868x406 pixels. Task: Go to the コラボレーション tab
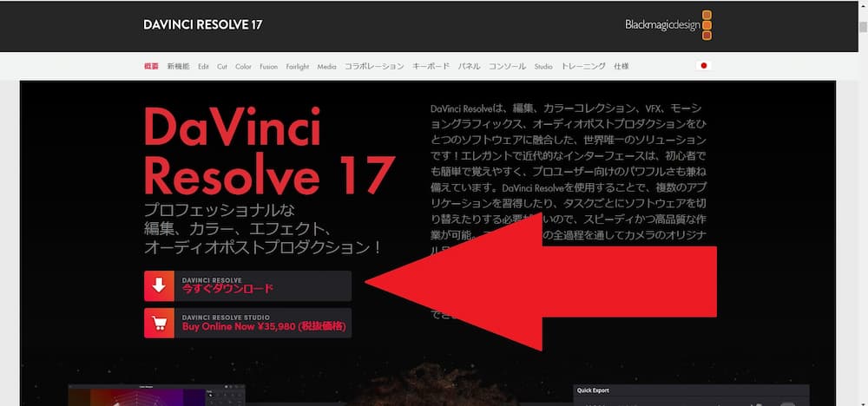tap(374, 67)
